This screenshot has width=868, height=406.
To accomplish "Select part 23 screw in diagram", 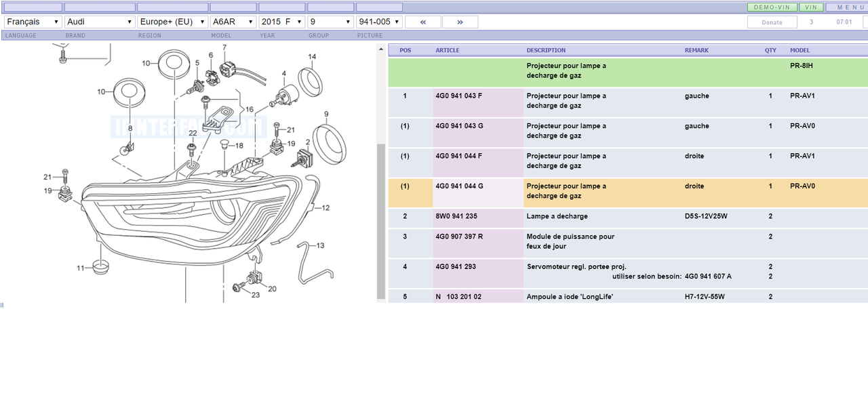I will [239, 287].
